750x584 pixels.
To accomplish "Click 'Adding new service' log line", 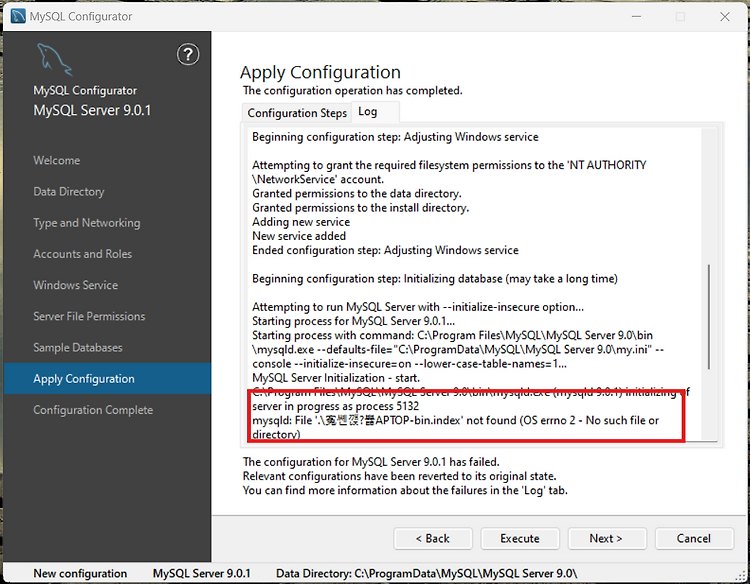I will tap(301, 222).
